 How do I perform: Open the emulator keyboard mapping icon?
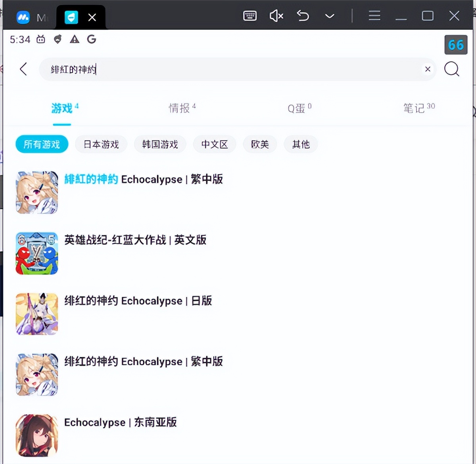pyautogui.click(x=250, y=16)
